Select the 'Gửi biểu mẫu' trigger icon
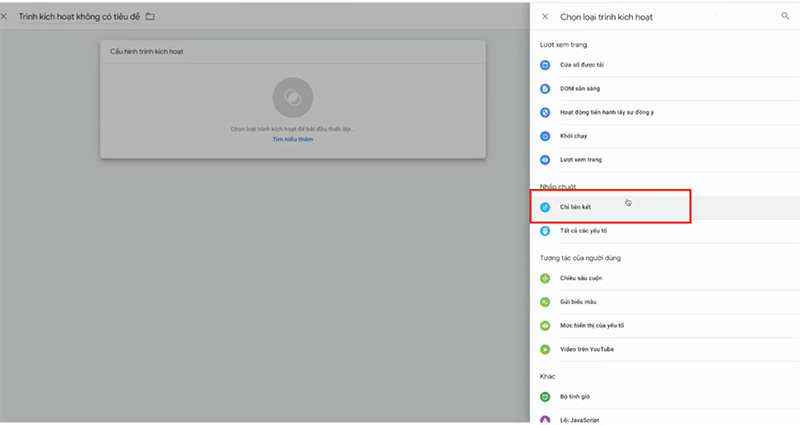This screenshot has height=425, width=800. pos(545,302)
